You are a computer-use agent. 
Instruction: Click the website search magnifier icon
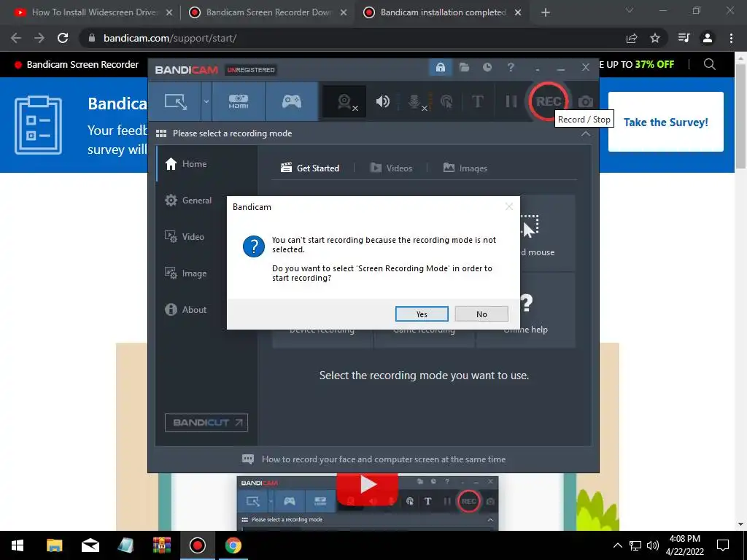pyautogui.click(x=709, y=64)
